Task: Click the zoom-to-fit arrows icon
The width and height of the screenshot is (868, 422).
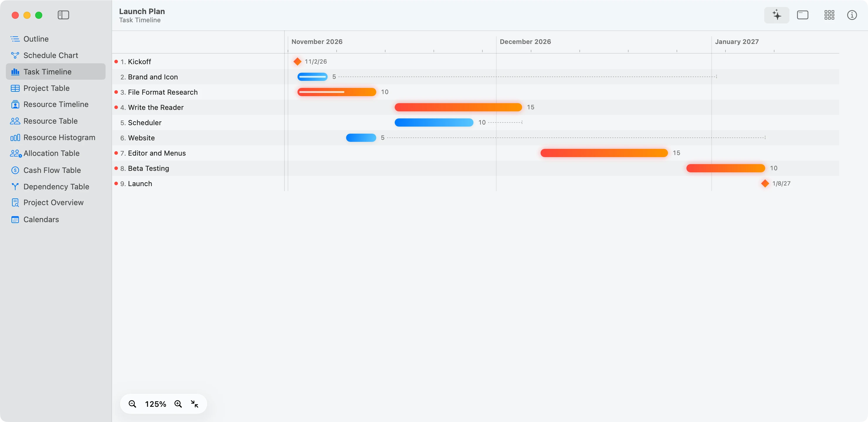Action: 195,404
